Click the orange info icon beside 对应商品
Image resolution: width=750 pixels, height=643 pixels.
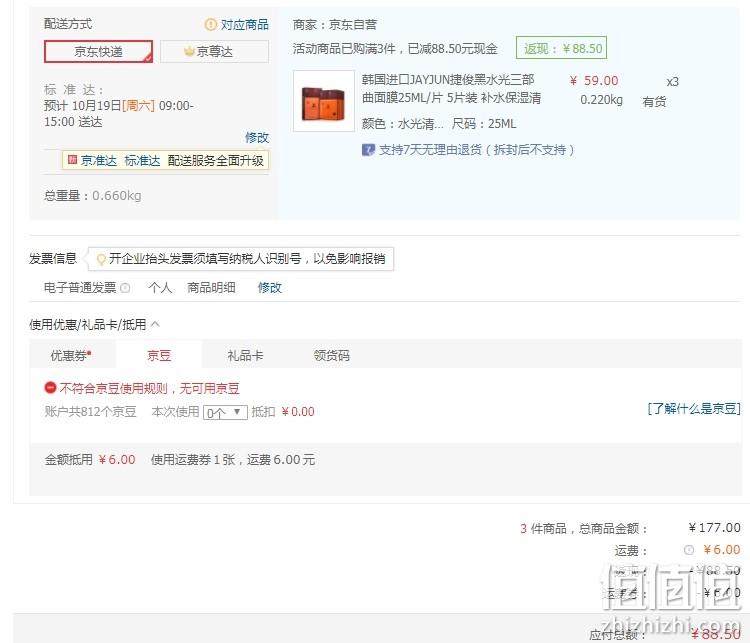pos(210,24)
